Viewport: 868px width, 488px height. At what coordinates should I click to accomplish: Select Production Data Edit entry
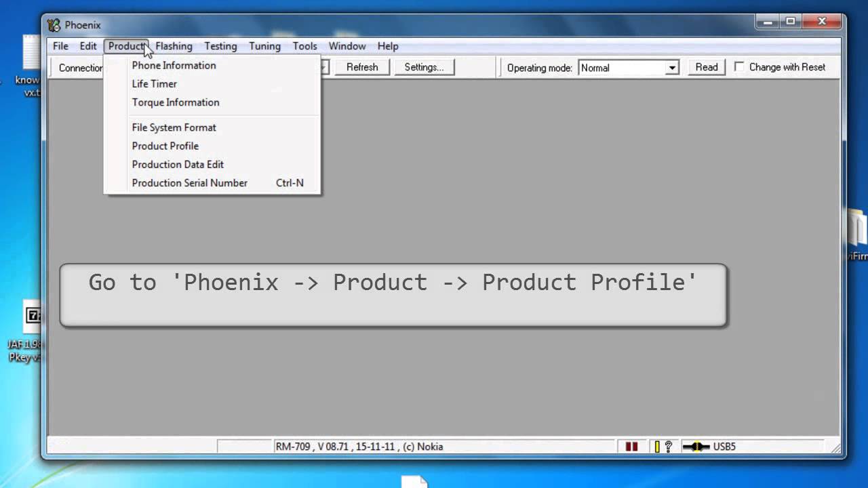[212, 164]
